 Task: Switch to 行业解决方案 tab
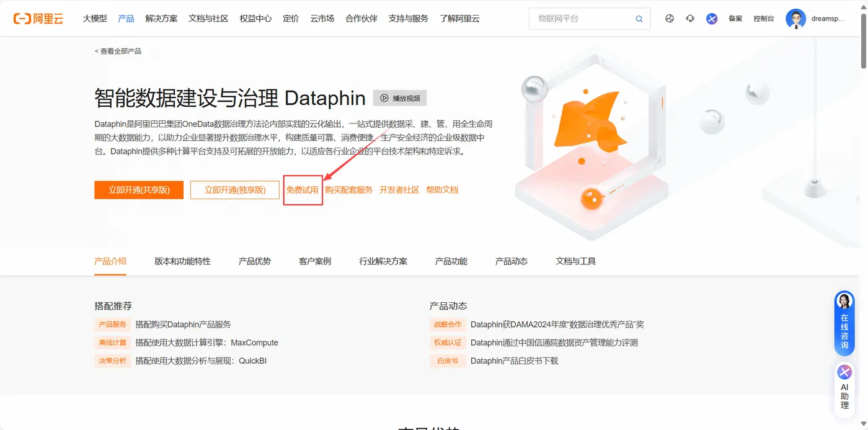[383, 261]
